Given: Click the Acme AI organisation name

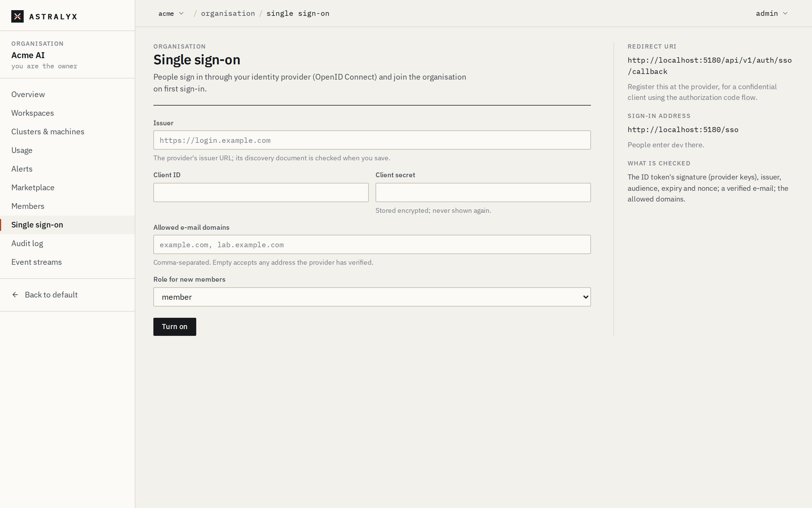Looking at the screenshot, I should pos(28,55).
